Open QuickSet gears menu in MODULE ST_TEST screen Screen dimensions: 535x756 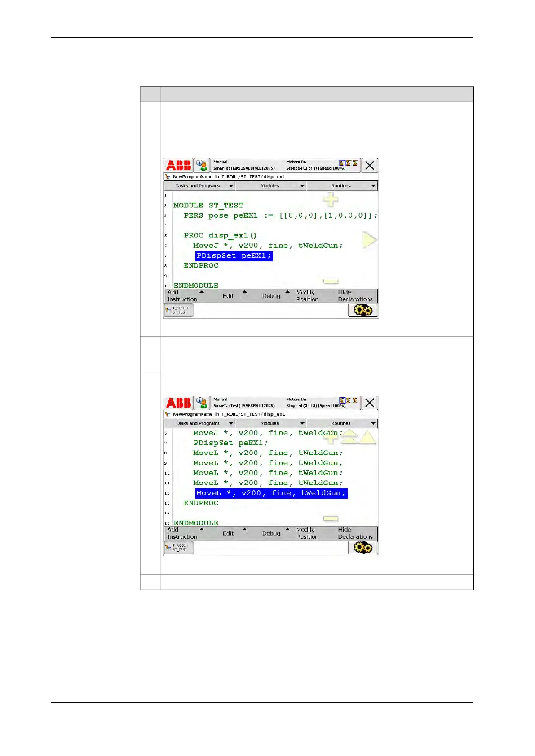coord(363,310)
